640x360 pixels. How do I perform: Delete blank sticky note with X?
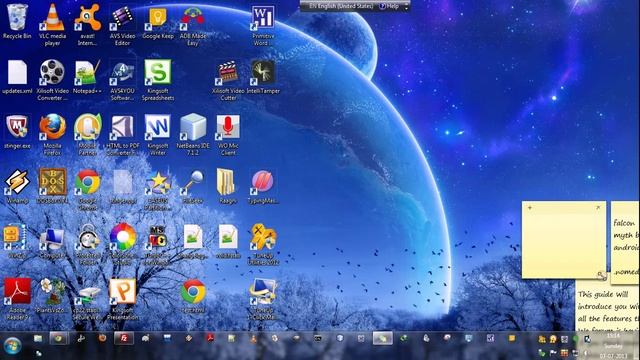(x=598, y=208)
